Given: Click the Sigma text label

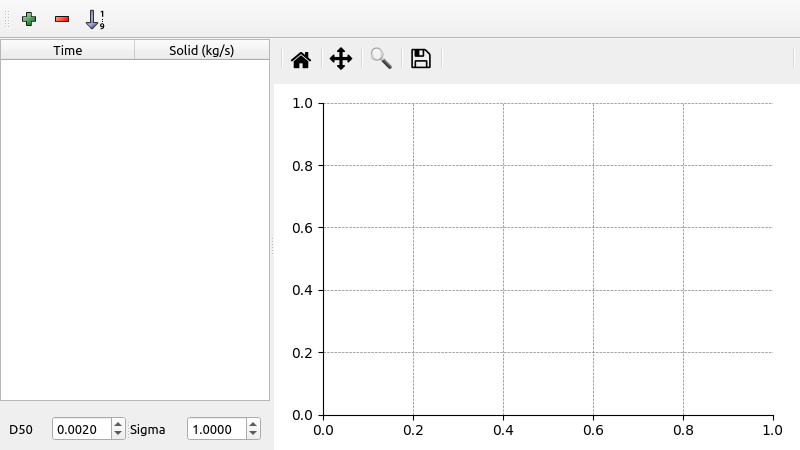Looking at the screenshot, I should (147, 430).
